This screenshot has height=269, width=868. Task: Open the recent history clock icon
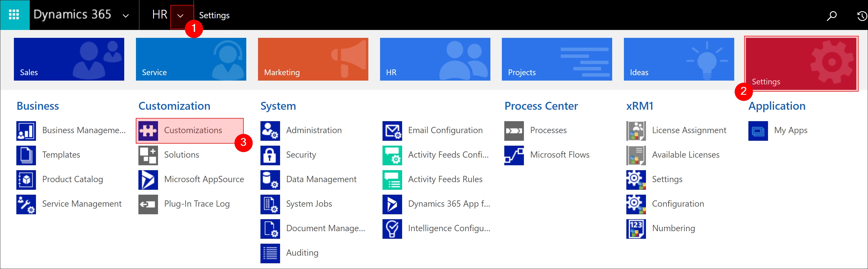click(x=861, y=16)
